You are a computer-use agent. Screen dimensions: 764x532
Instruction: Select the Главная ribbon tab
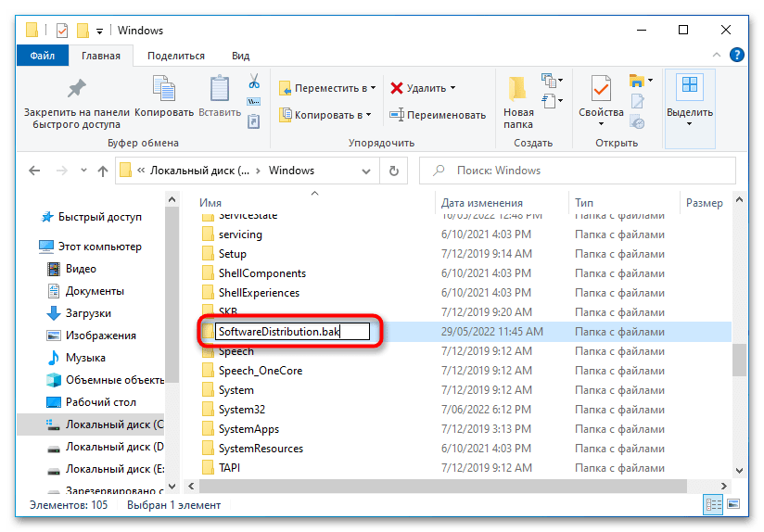[101, 56]
